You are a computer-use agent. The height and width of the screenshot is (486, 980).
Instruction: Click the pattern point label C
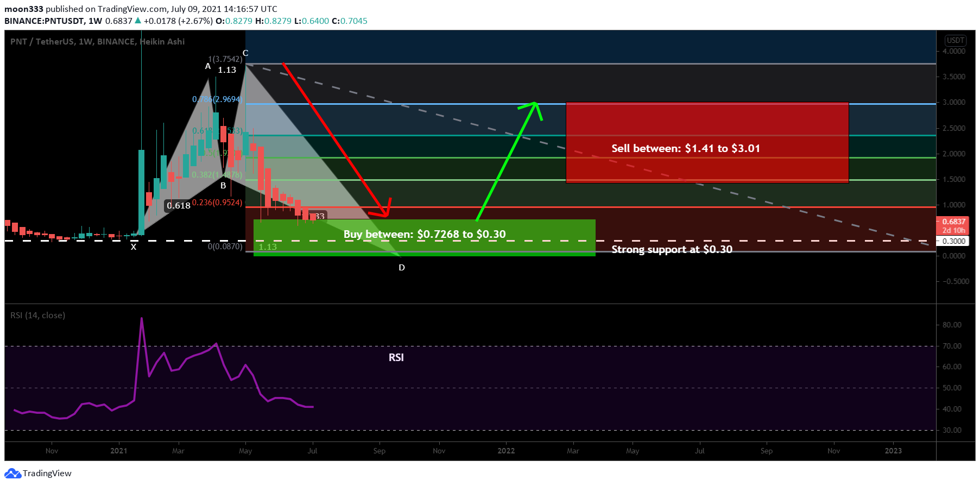245,53
